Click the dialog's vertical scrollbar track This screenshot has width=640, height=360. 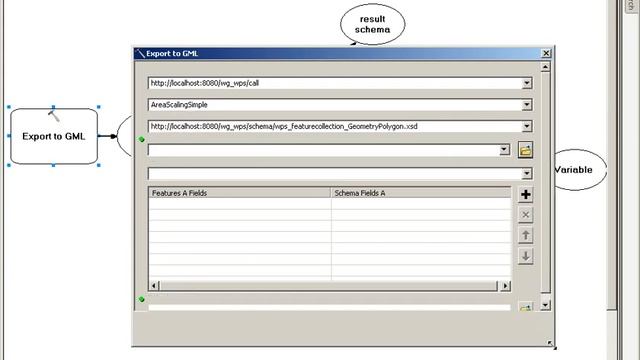[x=545, y=184]
